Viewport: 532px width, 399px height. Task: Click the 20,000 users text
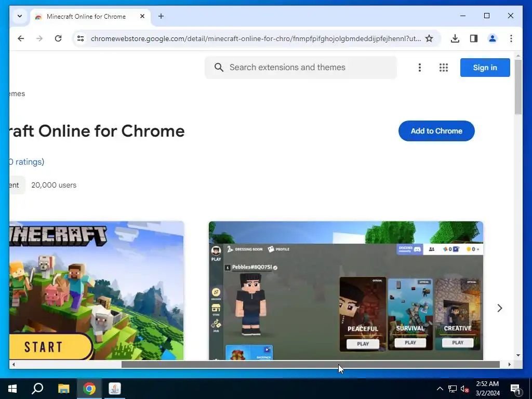point(54,185)
